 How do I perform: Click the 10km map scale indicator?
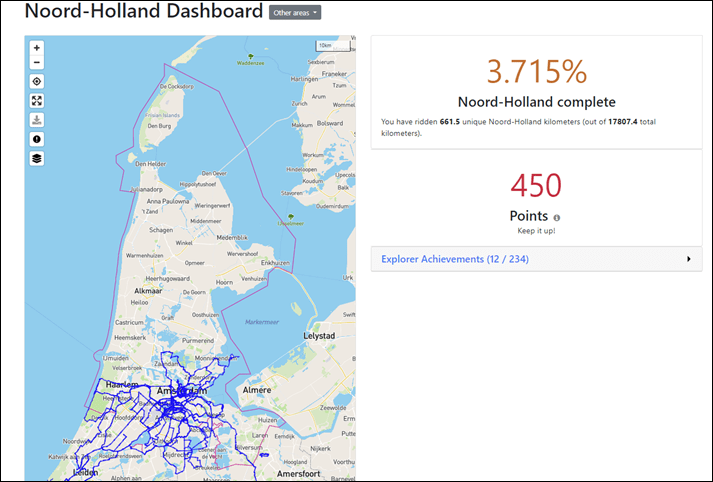pyautogui.click(x=333, y=46)
